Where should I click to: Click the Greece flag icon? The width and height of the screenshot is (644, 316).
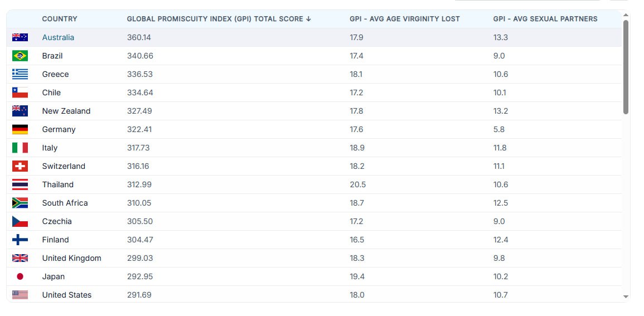(20, 74)
